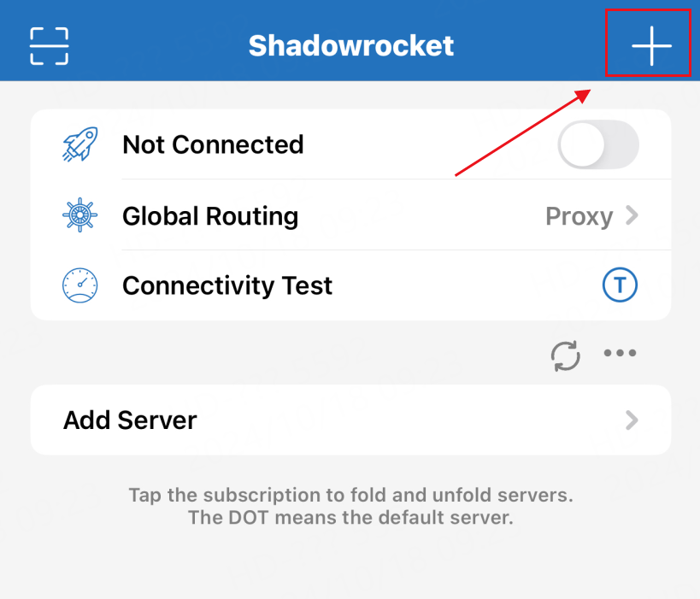Click the Global Routing text label
Image resolution: width=700 pixels, height=599 pixels.
point(210,217)
